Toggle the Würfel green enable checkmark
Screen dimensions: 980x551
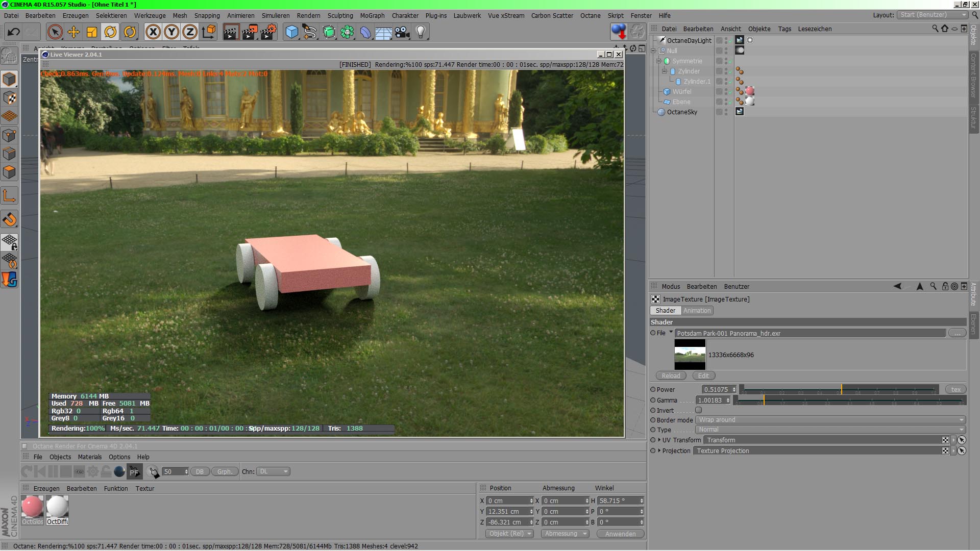click(x=730, y=93)
